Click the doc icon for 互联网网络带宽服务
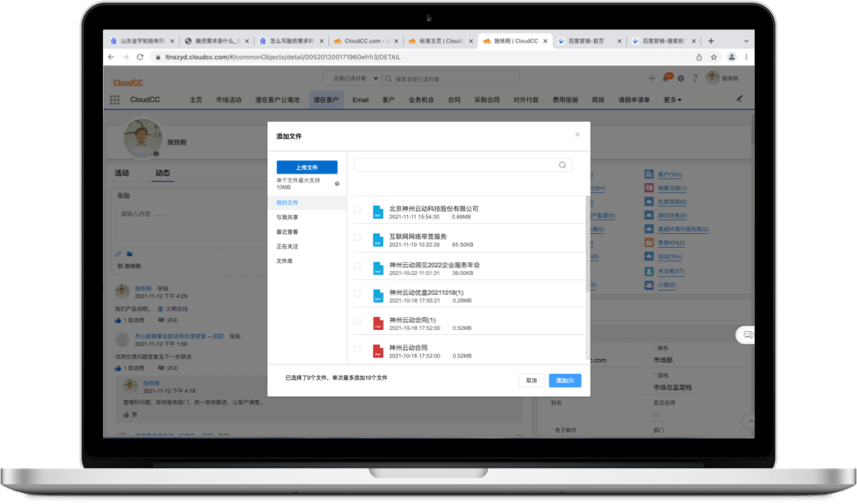857x504 pixels. point(377,240)
